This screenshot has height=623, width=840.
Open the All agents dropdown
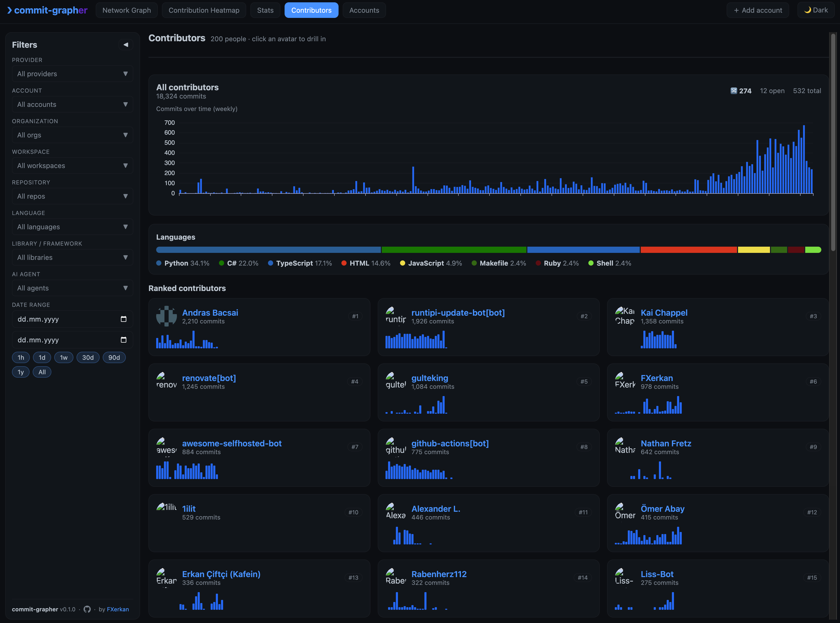pyautogui.click(x=72, y=288)
